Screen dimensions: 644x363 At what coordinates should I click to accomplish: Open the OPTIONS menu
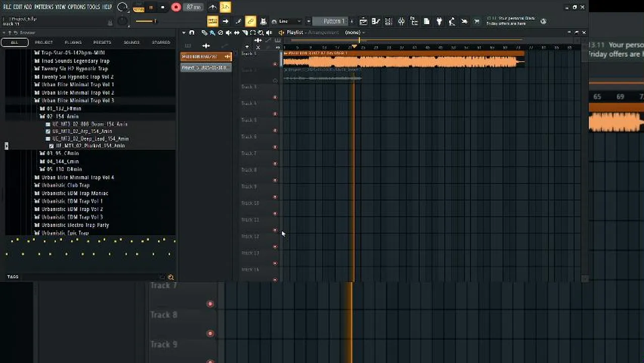point(77,7)
